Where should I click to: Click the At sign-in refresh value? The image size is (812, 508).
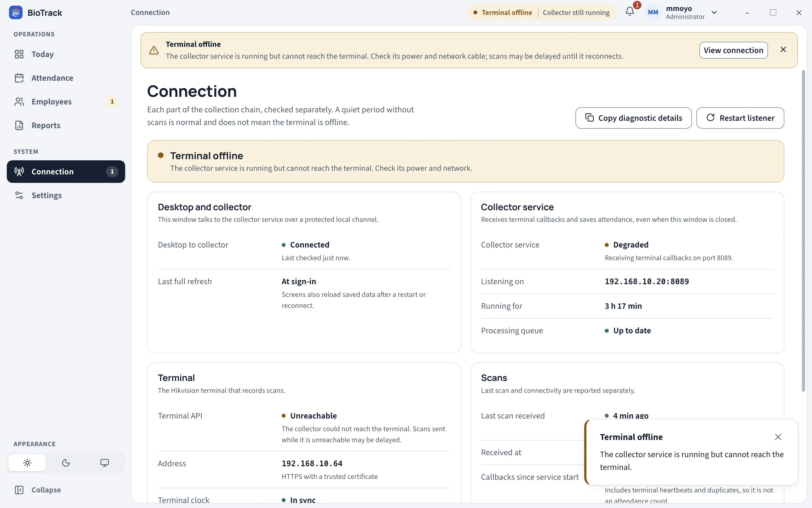point(299,282)
